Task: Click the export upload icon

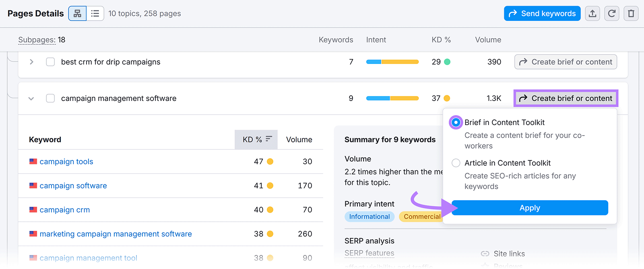Action: pos(592,14)
